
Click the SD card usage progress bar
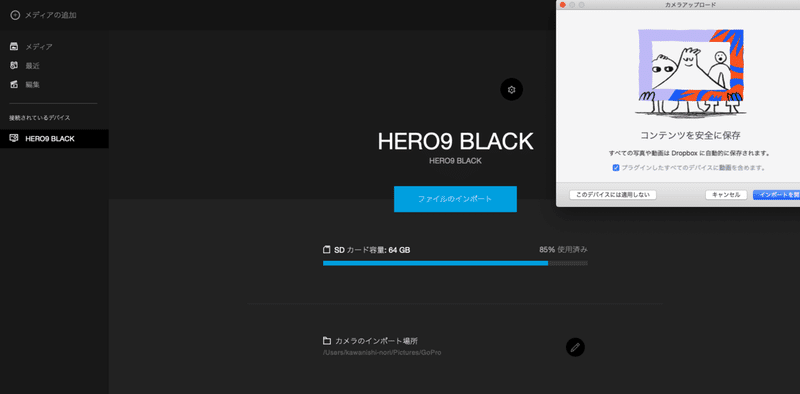pyautogui.click(x=455, y=263)
